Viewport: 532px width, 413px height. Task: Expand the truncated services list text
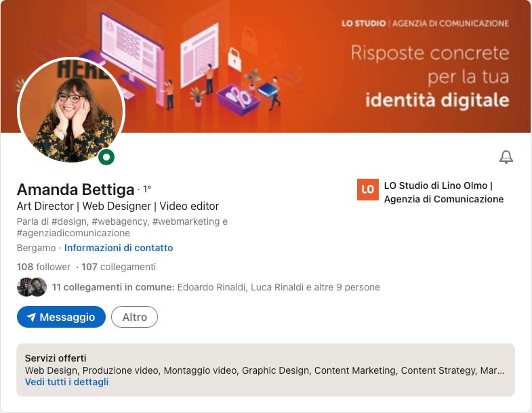tap(264, 370)
